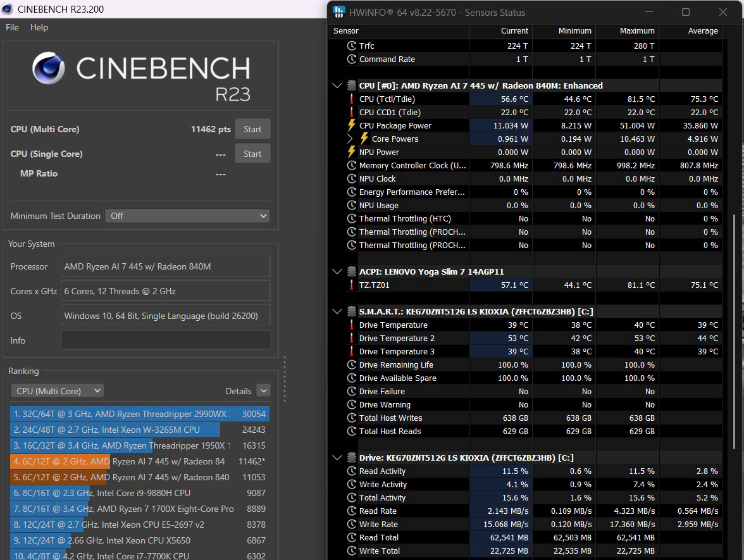
Task: Start the CPU (Multi Core) test
Action: pos(252,129)
